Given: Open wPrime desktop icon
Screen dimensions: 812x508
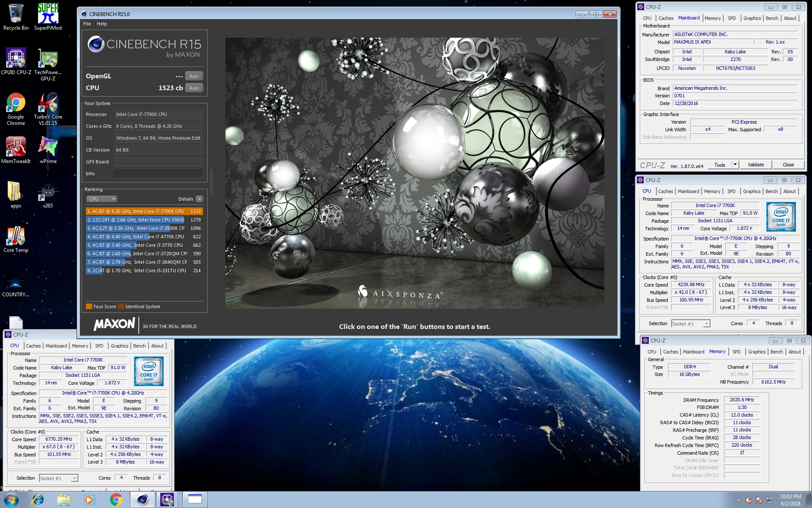Looking at the screenshot, I should point(48,150).
